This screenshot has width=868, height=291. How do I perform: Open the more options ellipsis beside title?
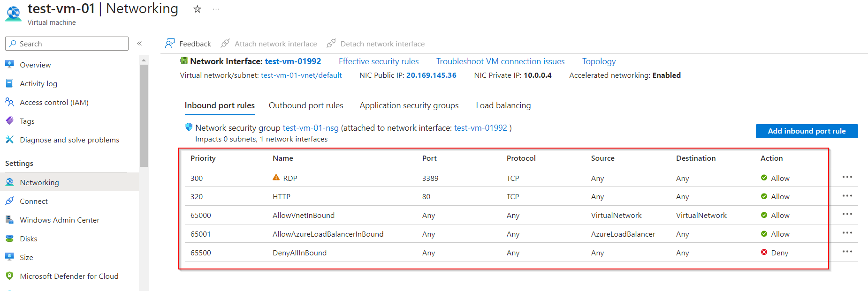(216, 9)
